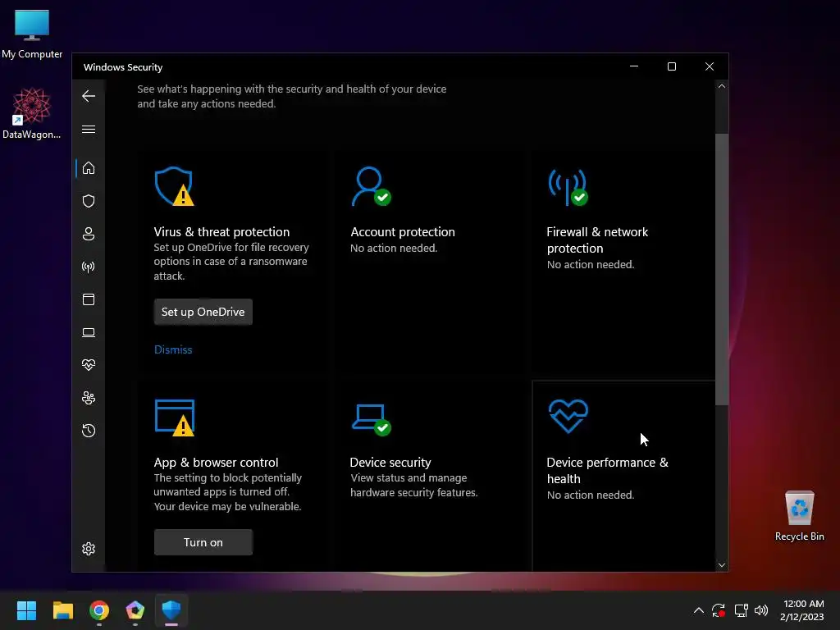The width and height of the screenshot is (840, 630).
Task: Turn on potentially unwanted app blocking
Action: coord(203,542)
